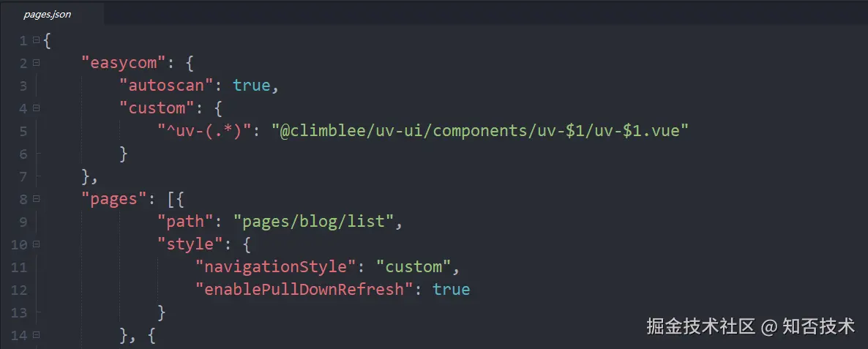The width and height of the screenshot is (868, 349).
Task: Collapse the "easycom" block fold marker
Action: coord(36,63)
